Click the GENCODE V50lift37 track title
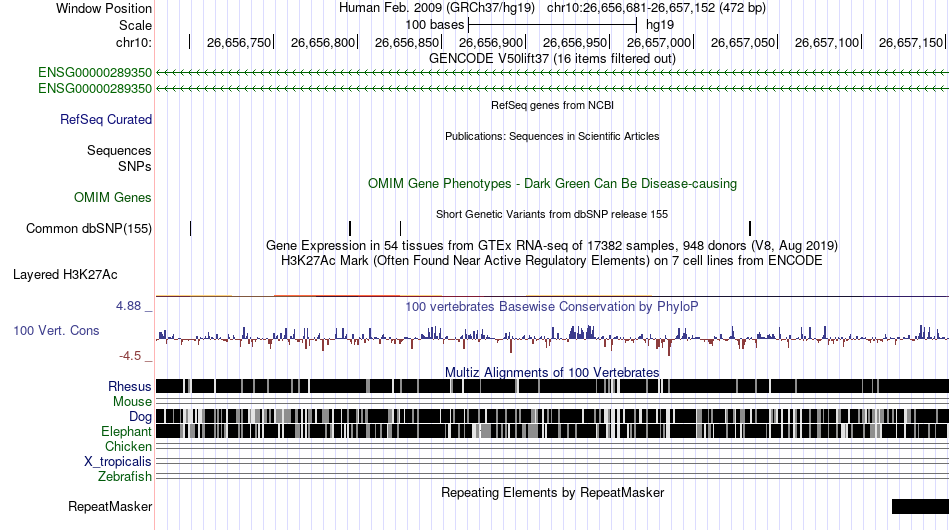The image size is (950, 530). click(x=552, y=59)
